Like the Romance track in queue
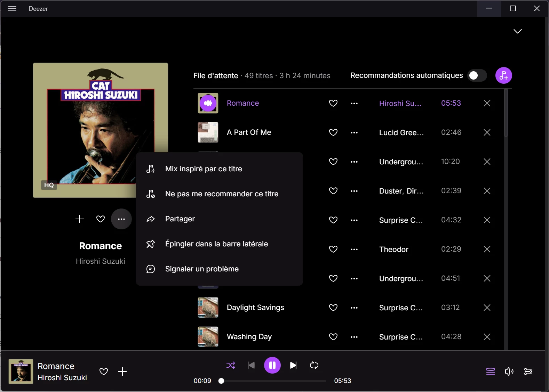Screen dimensions: 549x392 (333, 103)
